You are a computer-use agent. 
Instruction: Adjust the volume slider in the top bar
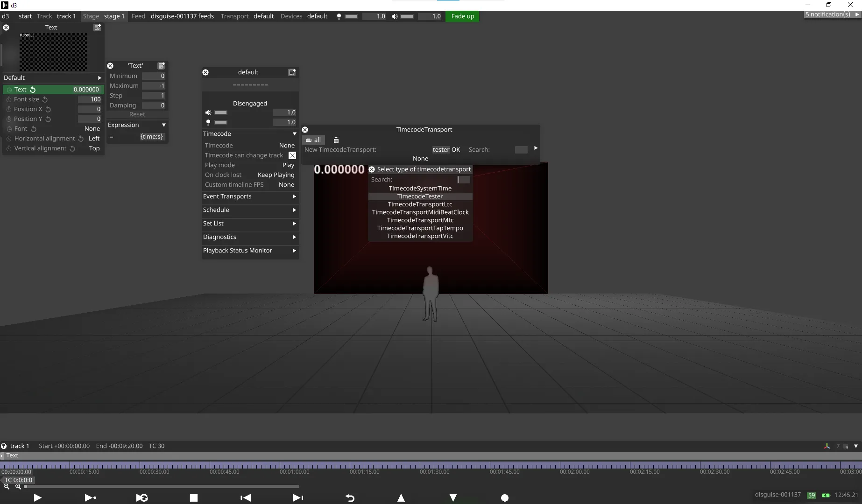407,16
